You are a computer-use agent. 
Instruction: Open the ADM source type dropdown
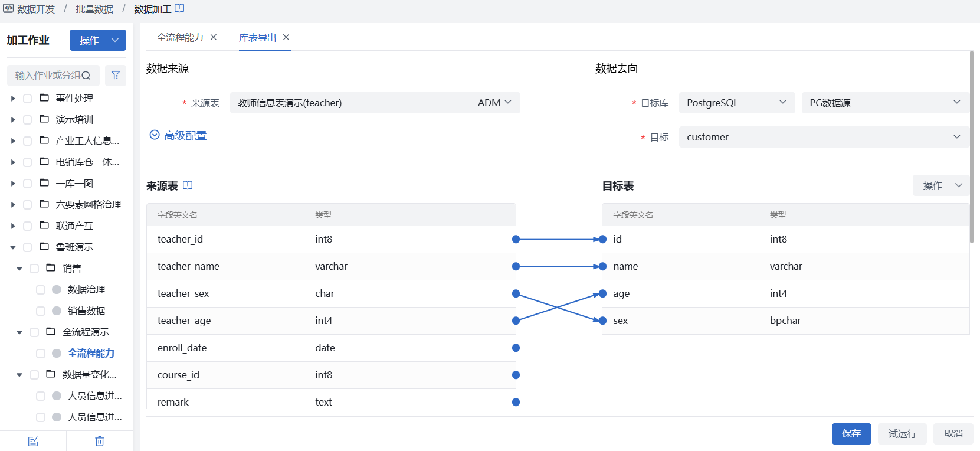(x=496, y=103)
